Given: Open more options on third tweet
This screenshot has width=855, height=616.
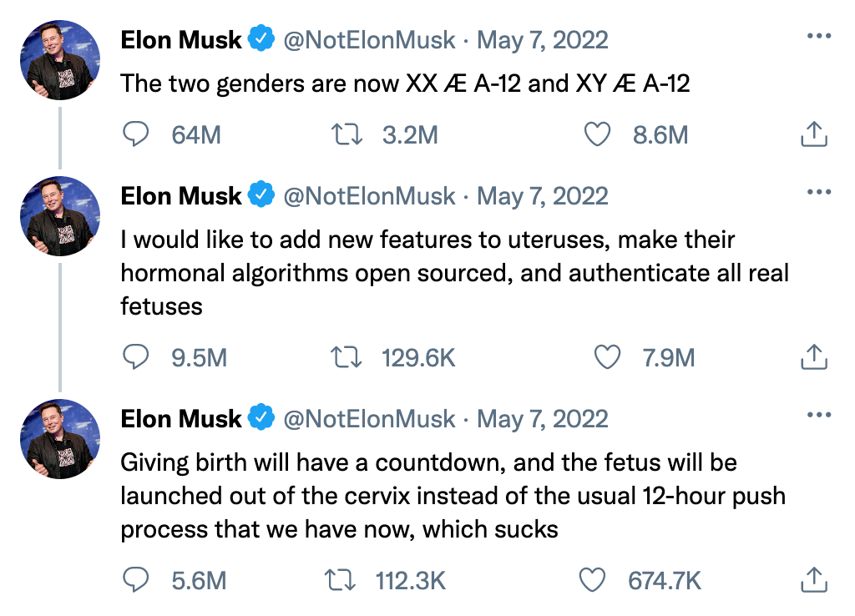Looking at the screenshot, I should coord(818,415).
